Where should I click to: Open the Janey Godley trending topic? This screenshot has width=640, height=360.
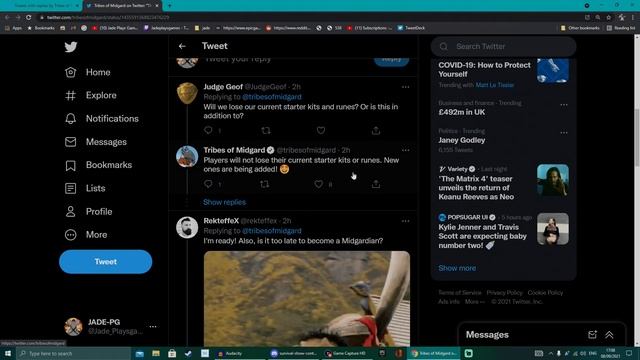462,140
